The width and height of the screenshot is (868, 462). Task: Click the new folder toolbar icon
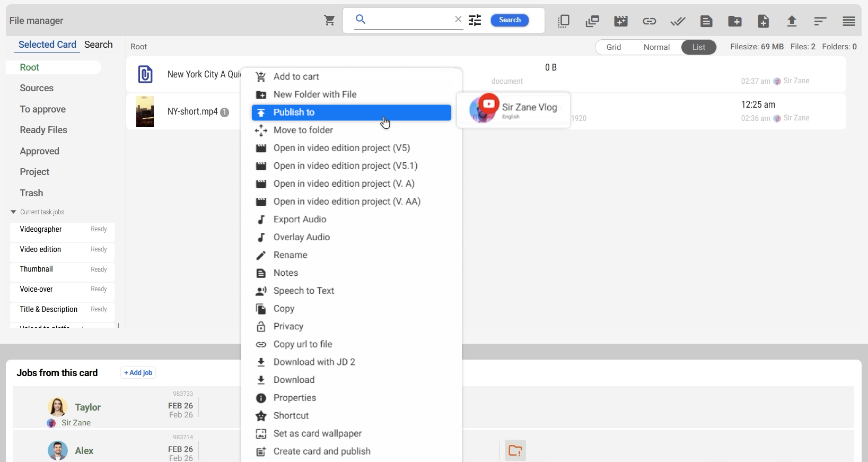[735, 21]
